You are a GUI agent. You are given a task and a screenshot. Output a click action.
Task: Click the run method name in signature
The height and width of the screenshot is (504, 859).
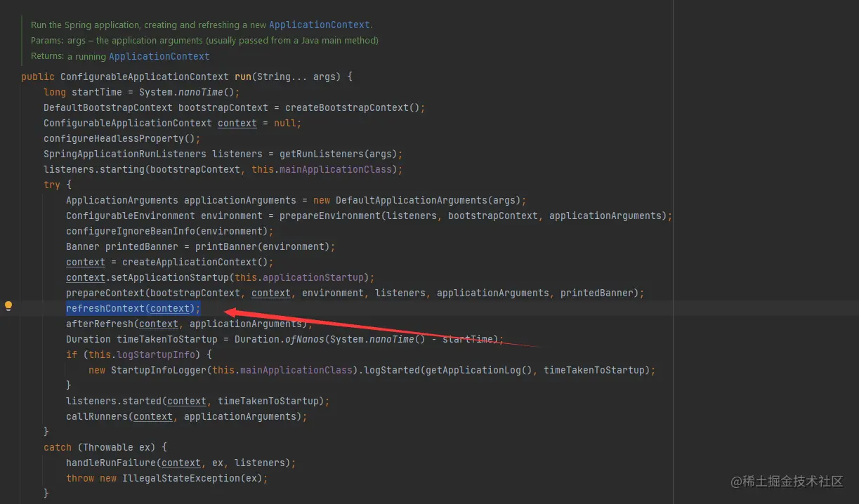[243, 77]
